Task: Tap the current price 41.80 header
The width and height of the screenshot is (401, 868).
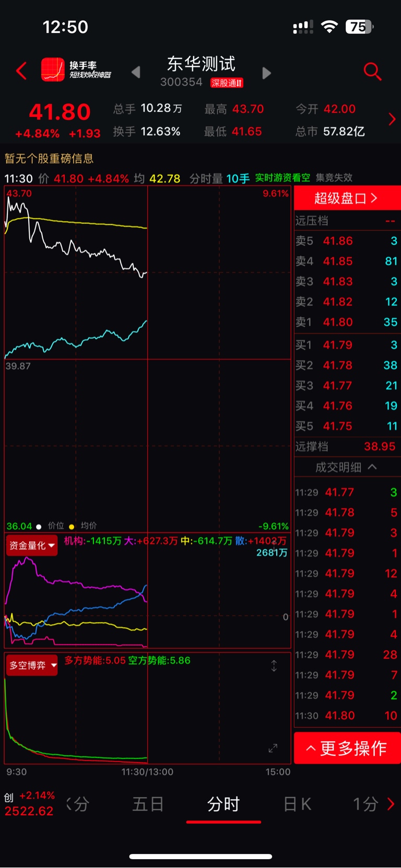Action: point(60,112)
